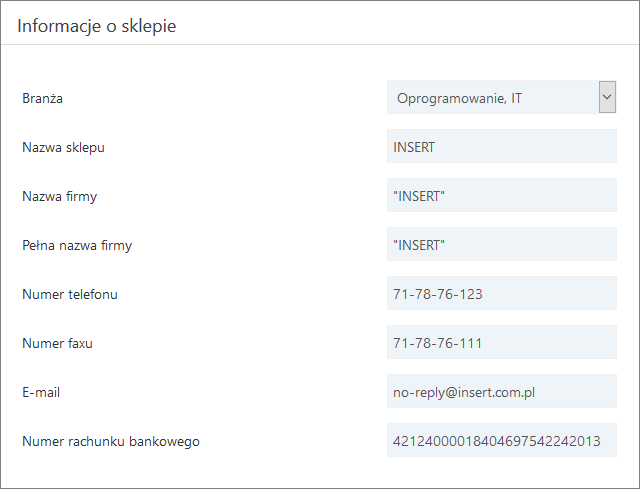Click the bank account number field
The width and height of the screenshot is (640, 489).
click(x=501, y=441)
